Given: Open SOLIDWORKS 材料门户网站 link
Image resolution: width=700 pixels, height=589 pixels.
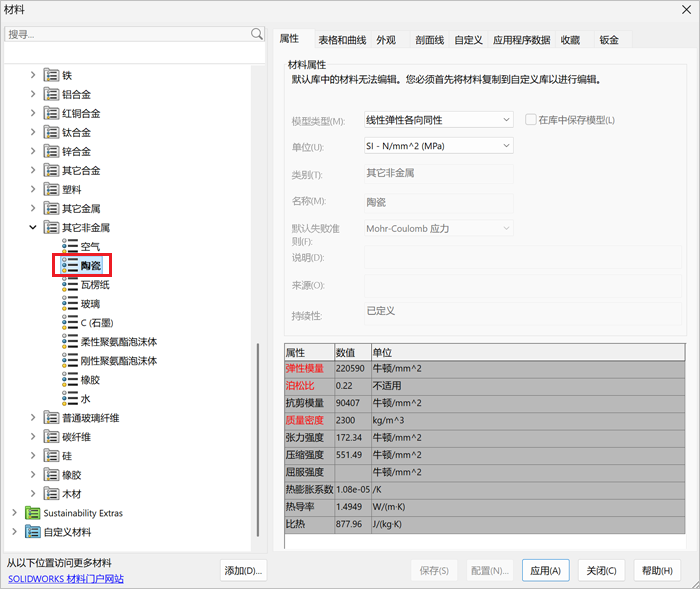Looking at the screenshot, I should click(x=66, y=579).
